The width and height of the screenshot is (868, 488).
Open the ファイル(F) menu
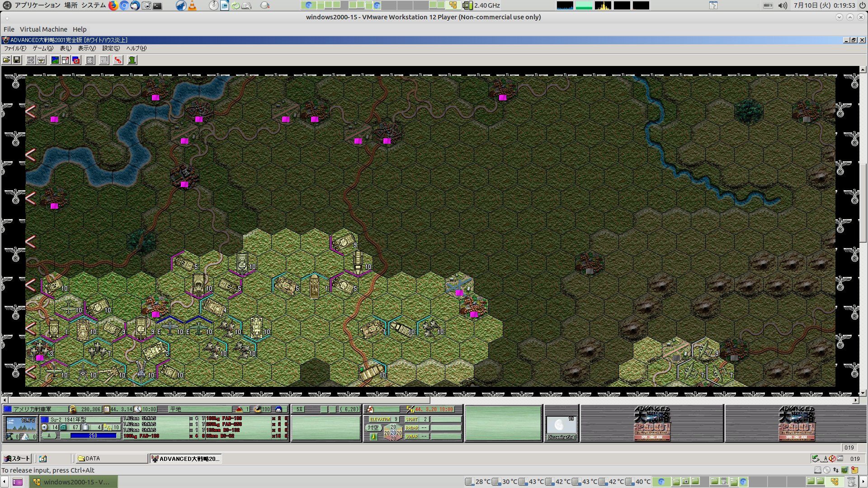click(x=15, y=48)
